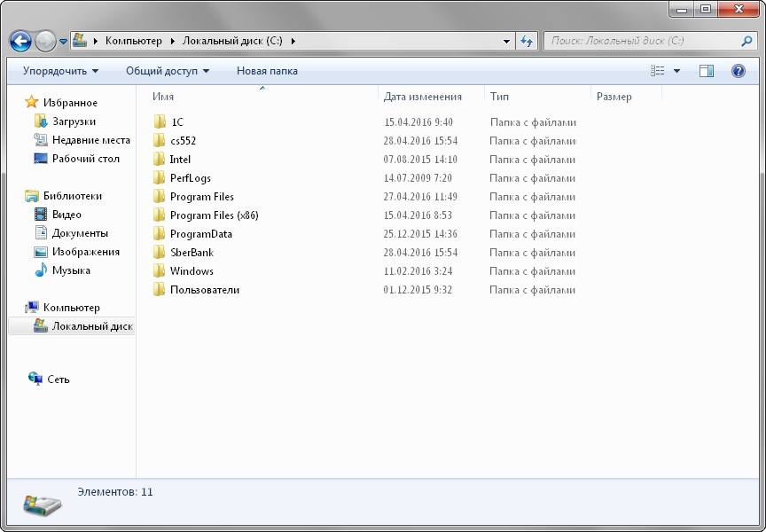Viewport: 766px width, 532px height.
Task: Open address bar history dropdown arrow
Action: point(506,41)
